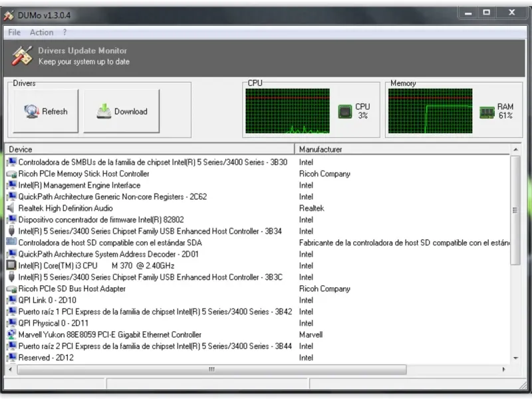The height and width of the screenshot is (399, 532).
Task: Select Intel(R) Management Engine Interface text
Action: point(79,186)
